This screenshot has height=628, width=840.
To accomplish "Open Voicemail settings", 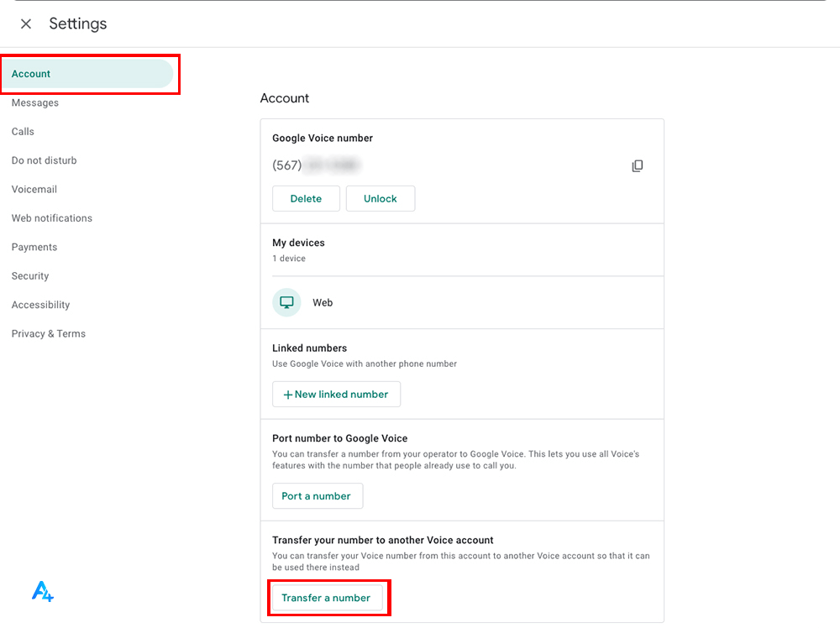I will 34,190.
